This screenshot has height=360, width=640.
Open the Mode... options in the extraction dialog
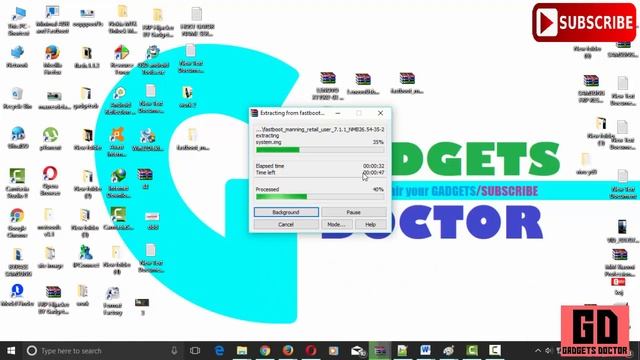tap(336, 224)
